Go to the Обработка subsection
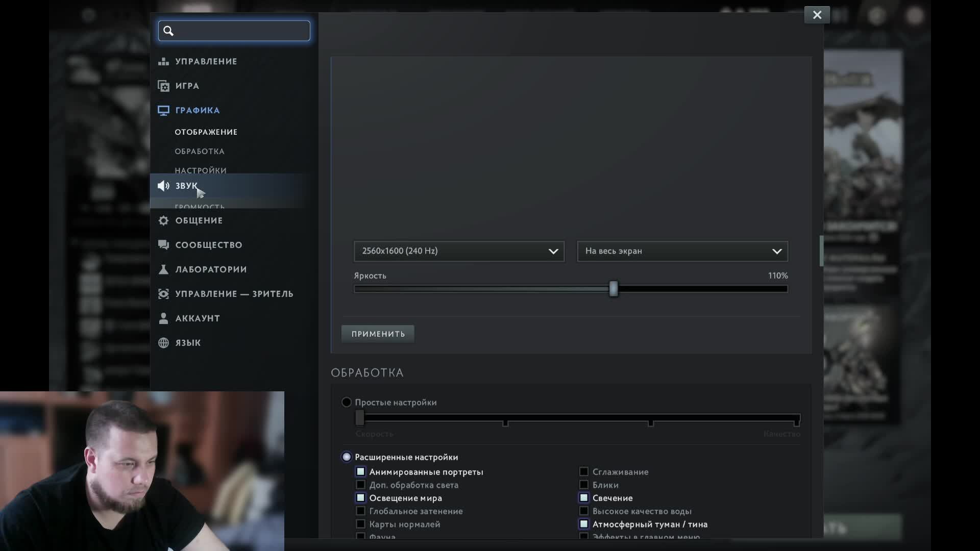The width and height of the screenshot is (980, 551). click(200, 152)
